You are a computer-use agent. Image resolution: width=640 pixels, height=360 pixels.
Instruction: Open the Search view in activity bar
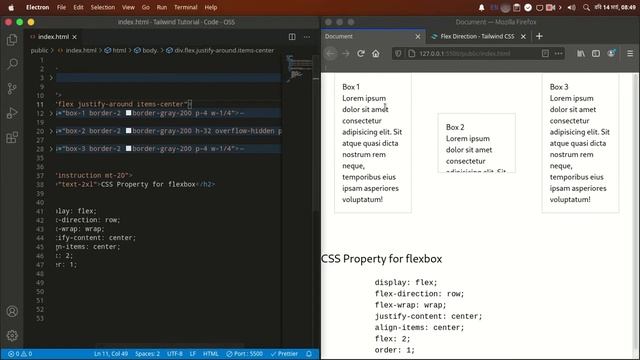coord(12,64)
